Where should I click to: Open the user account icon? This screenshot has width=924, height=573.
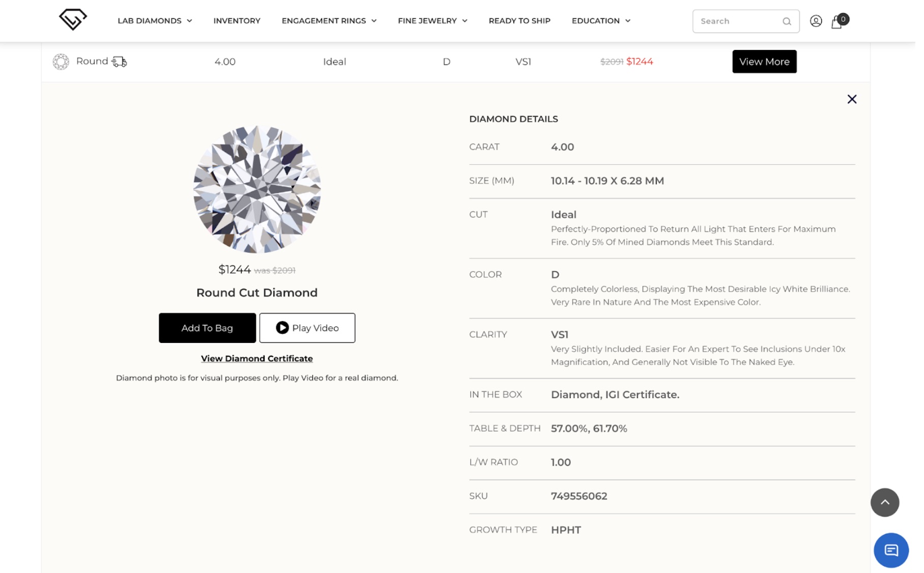pyautogui.click(x=816, y=21)
